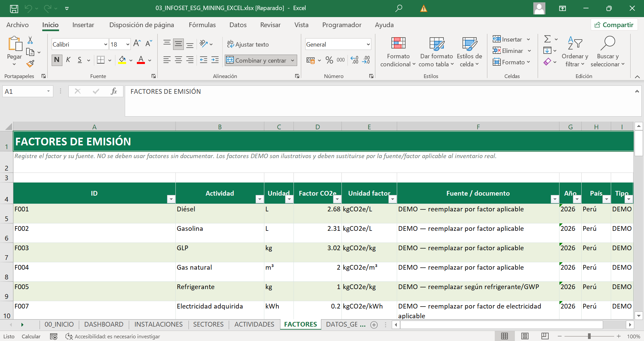The height and width of the screenshot is (341, 644).
Task: Open the General number format dropdown
Action: coord(368,44)
